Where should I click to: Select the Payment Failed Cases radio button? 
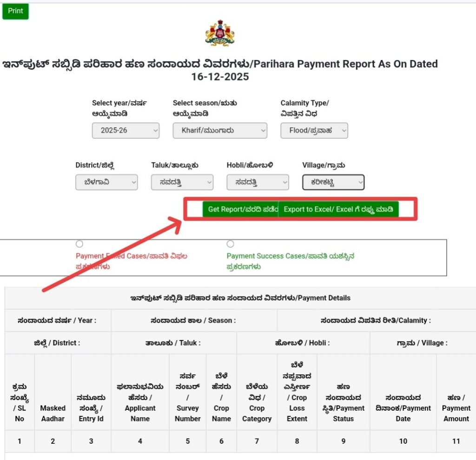click(79, 244)
